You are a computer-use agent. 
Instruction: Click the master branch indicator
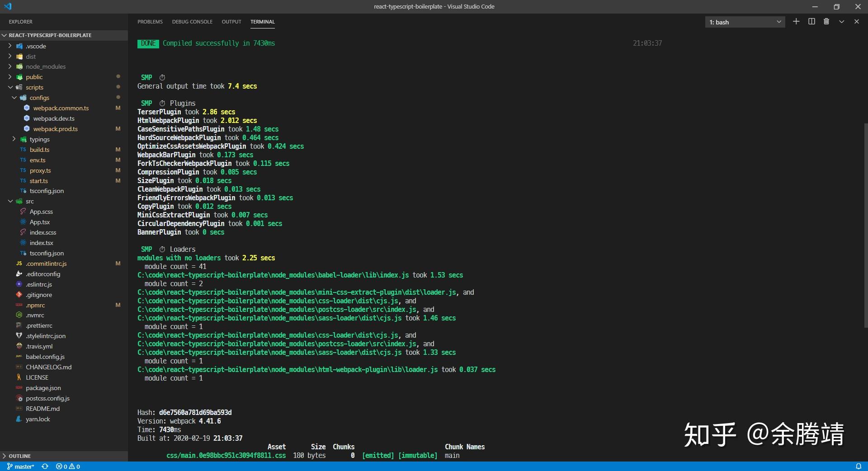[x=21, y=466]
